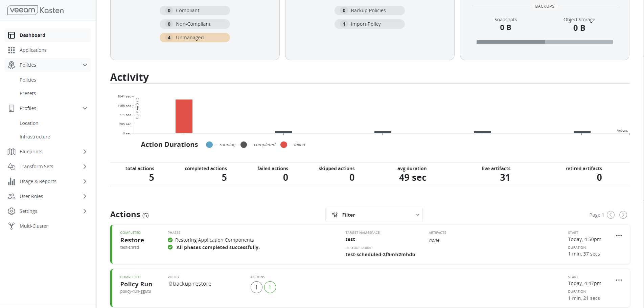This screenshot has height=308, width=644.
Task: Click the Settings gear icon
Action: (11, 211)
